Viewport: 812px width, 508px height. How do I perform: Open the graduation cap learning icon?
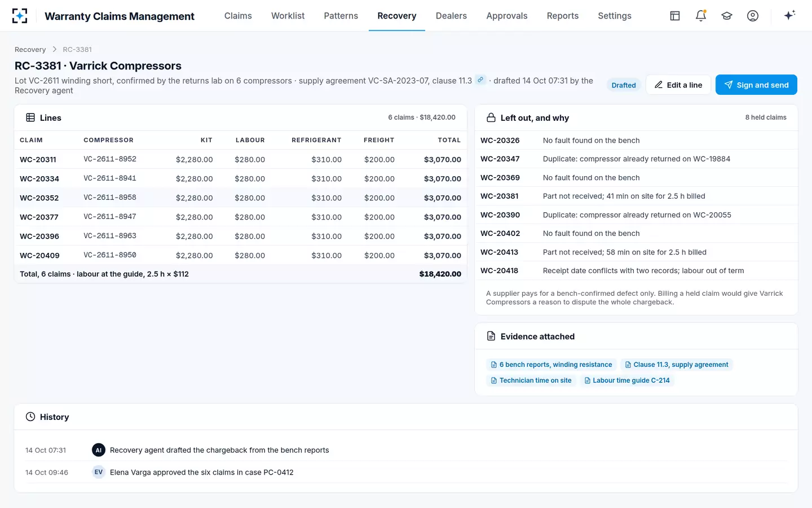[727, 16]
